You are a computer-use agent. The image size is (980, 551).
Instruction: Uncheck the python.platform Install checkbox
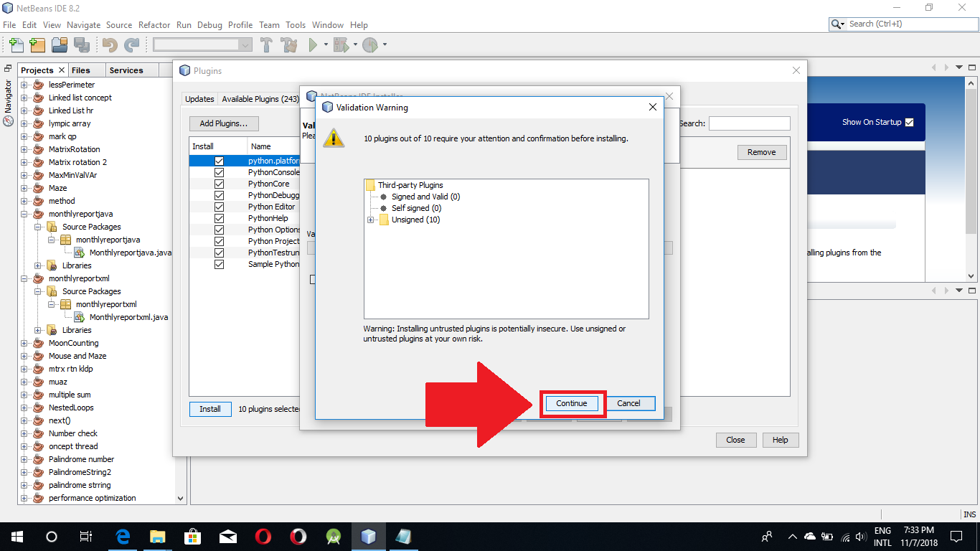coord(219,161)
